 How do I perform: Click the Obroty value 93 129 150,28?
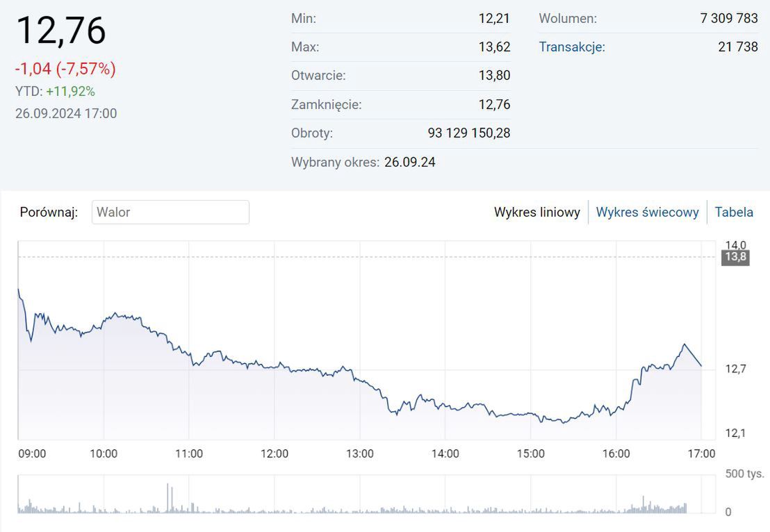(468, 133)
